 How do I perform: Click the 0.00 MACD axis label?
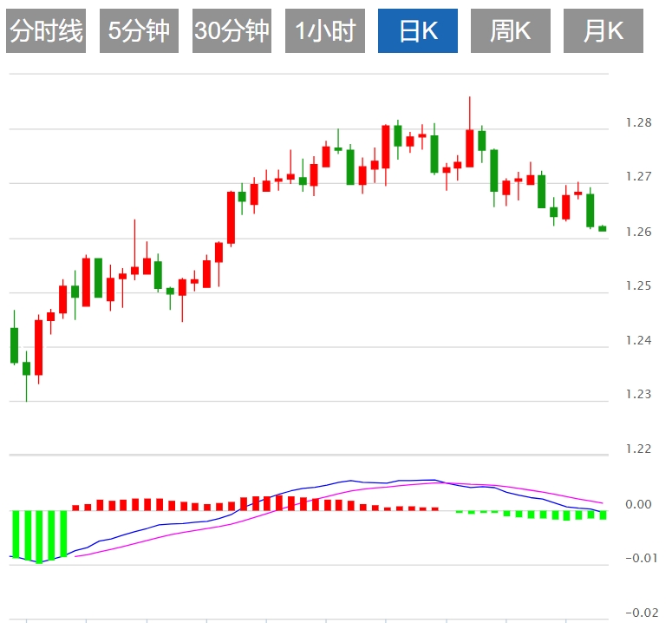pos(638,504)
